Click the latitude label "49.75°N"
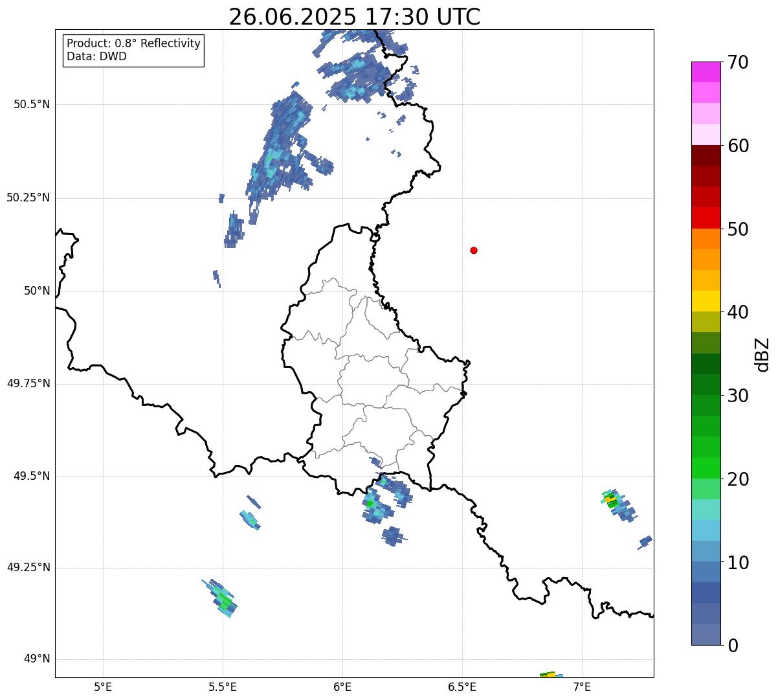This screenshot has height=700, width=778. (28, 384)
